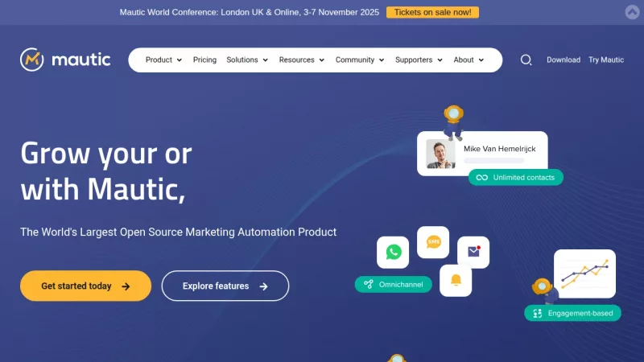Expand the Community dropdown chevron
Screen dimensions: 644x362
click(x=382, y=60)
